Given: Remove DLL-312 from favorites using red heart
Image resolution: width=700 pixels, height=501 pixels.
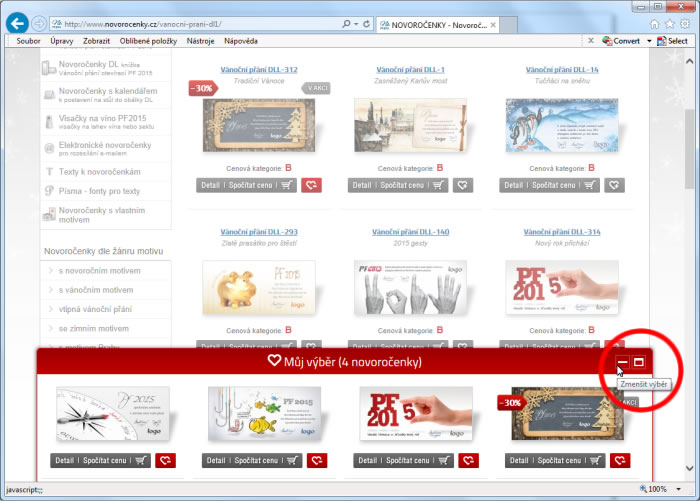Looking at the screenshot, I should pyautogui.click(x=311, y=185).
